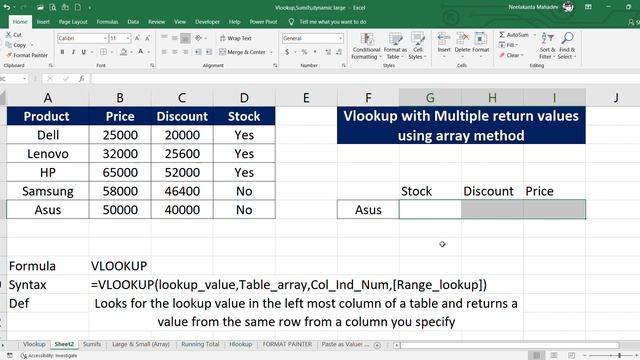
Task: Click AutoSum sigma button
Action: (x=513, y=35)
